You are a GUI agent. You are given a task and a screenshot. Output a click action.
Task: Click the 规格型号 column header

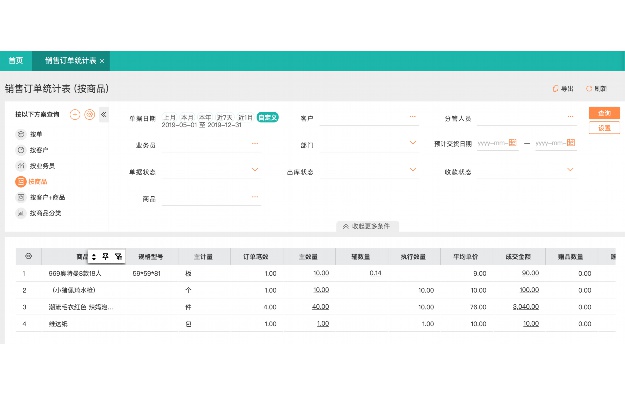(x=151, y=257)
